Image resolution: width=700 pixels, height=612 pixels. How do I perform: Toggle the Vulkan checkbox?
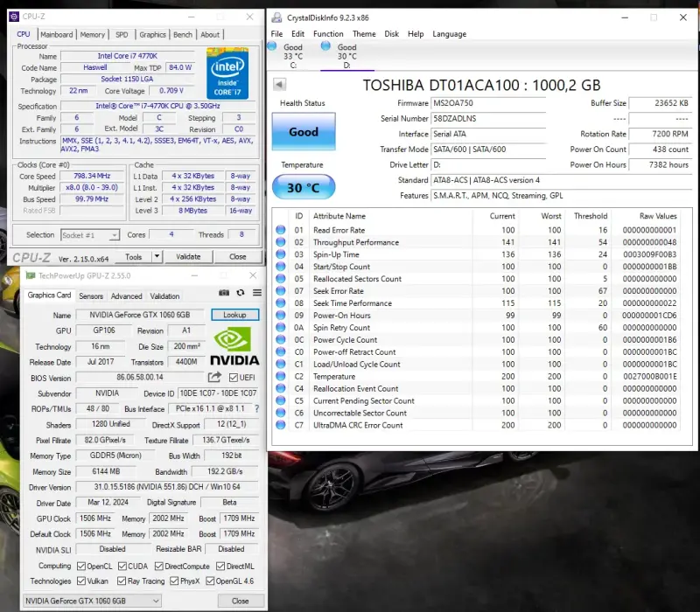tap(81, 581)
